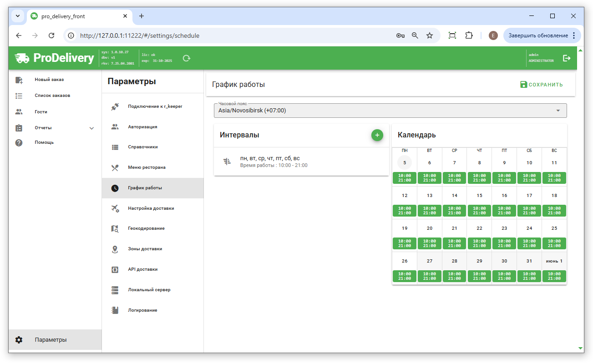Open the browser tab list dropdown
Screen dimensions: 593x364
pos(18,16)
